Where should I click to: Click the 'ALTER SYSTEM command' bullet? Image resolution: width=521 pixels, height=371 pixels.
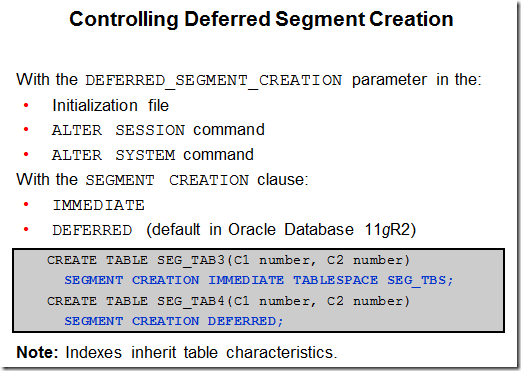tap(153, 155)
